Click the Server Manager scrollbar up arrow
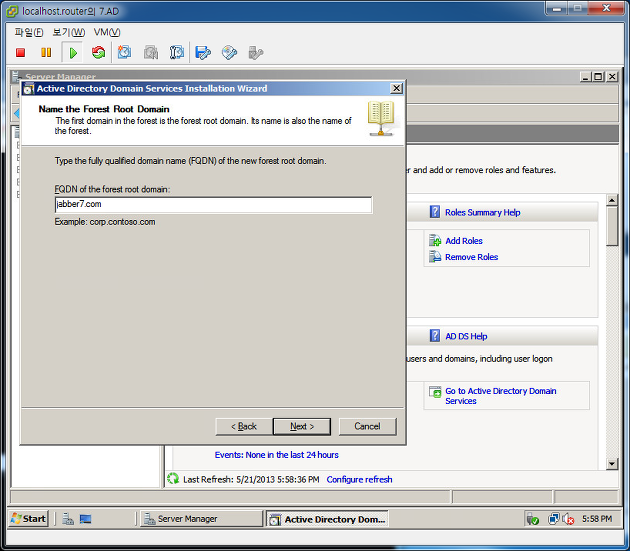The height and width of the screenshot is (551, 630). pos(612,200)
